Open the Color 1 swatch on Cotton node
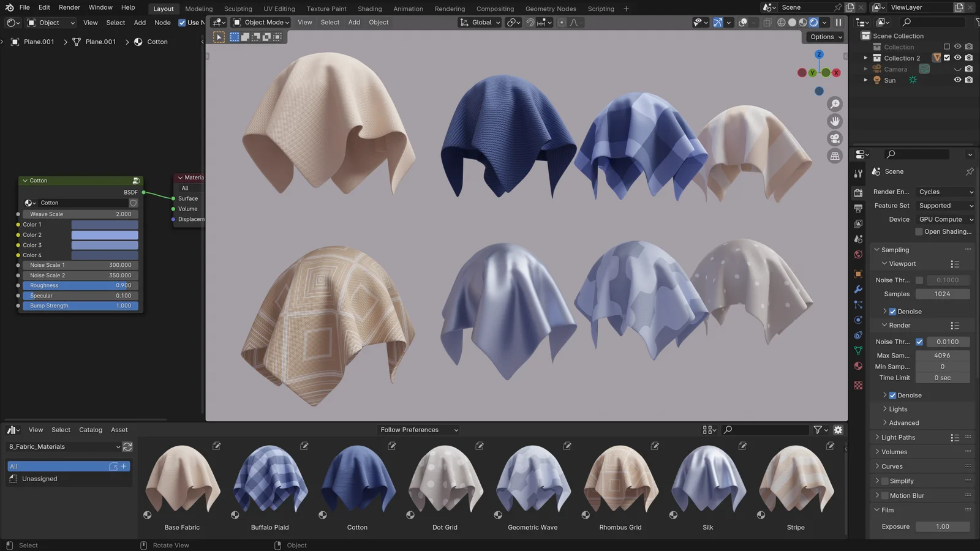This screenshot has width=980, height=551. pyautogui.click(x=104, y=224)
